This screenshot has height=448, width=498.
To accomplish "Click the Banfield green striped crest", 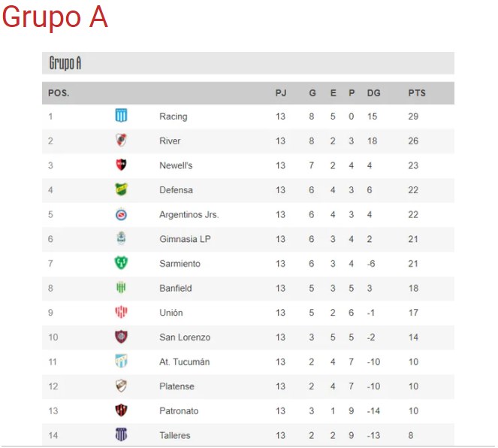I will (121, 288).
